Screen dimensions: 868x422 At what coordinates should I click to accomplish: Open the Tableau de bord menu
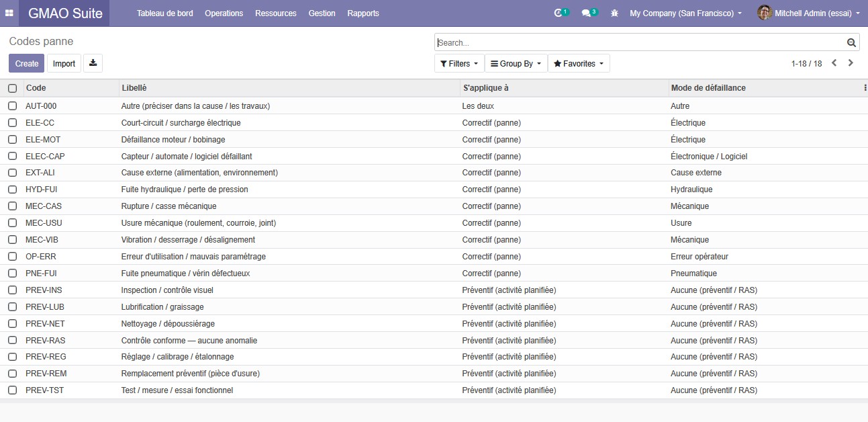click(164, 13)
